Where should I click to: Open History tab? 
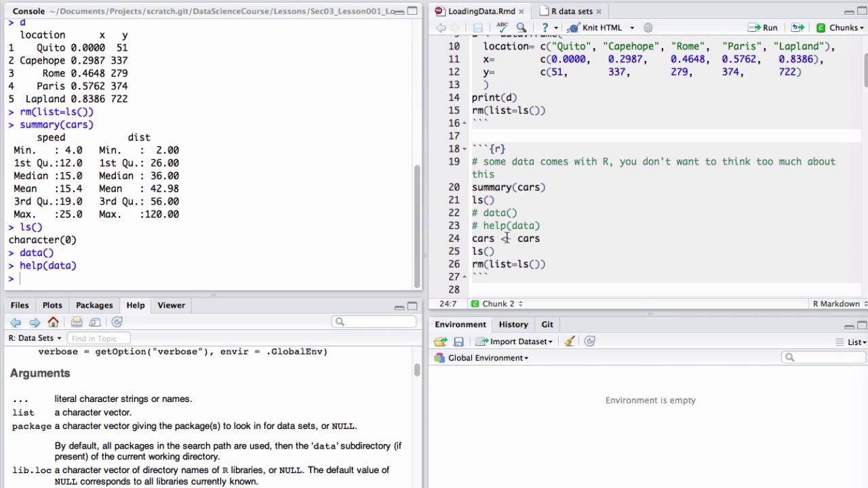point(513,325)
